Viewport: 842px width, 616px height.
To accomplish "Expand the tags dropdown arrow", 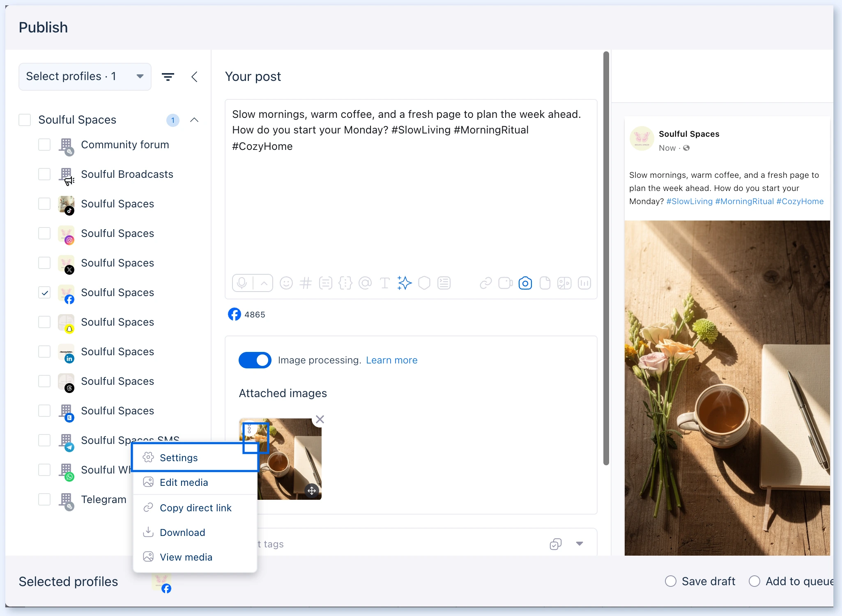I will (x=580, y=544).
